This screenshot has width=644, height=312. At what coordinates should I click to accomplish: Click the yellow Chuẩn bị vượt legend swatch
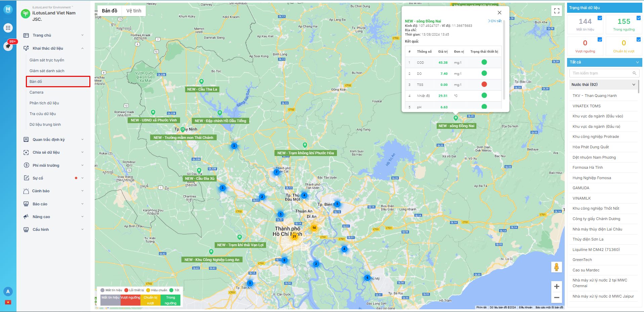[x=151, y=300]
